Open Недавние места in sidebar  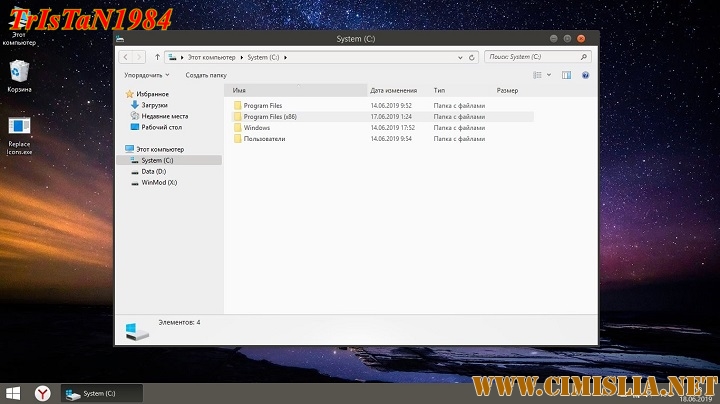click(x=164, y=116)
